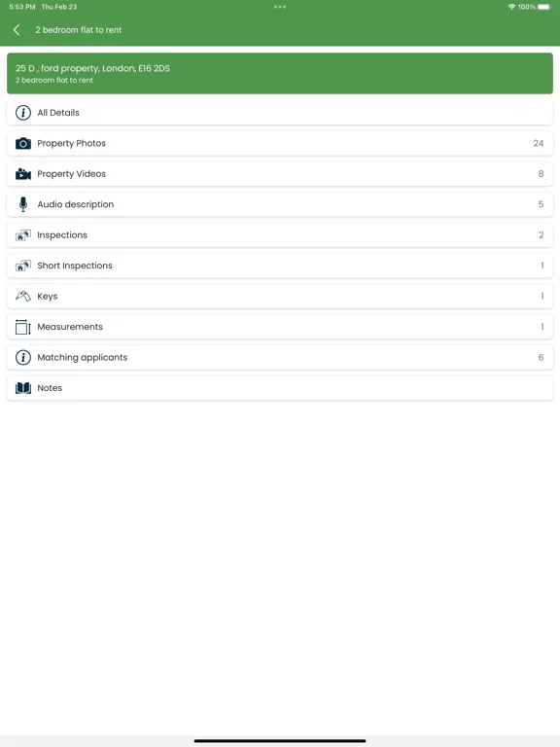
Task: Click the All Details info icon
Action: 23,113
